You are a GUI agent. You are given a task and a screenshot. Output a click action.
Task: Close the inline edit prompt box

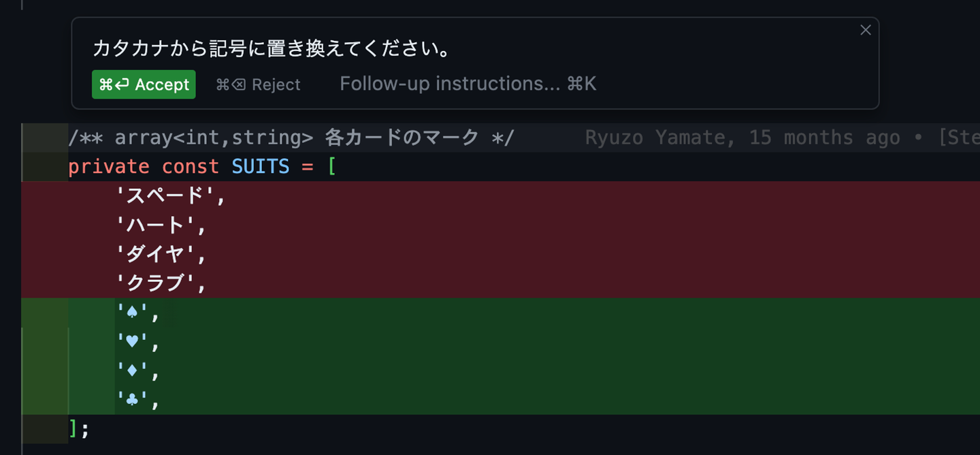[x=865, y=30]
